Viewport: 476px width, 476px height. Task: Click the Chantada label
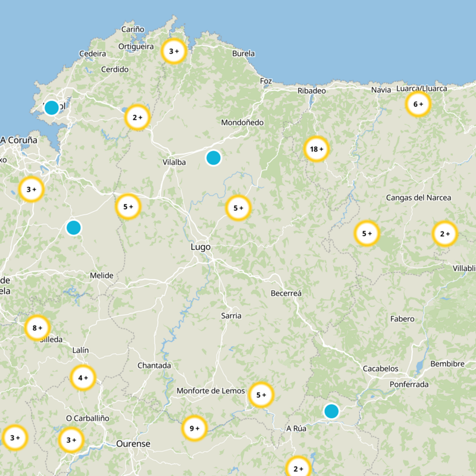coord(154,365)
